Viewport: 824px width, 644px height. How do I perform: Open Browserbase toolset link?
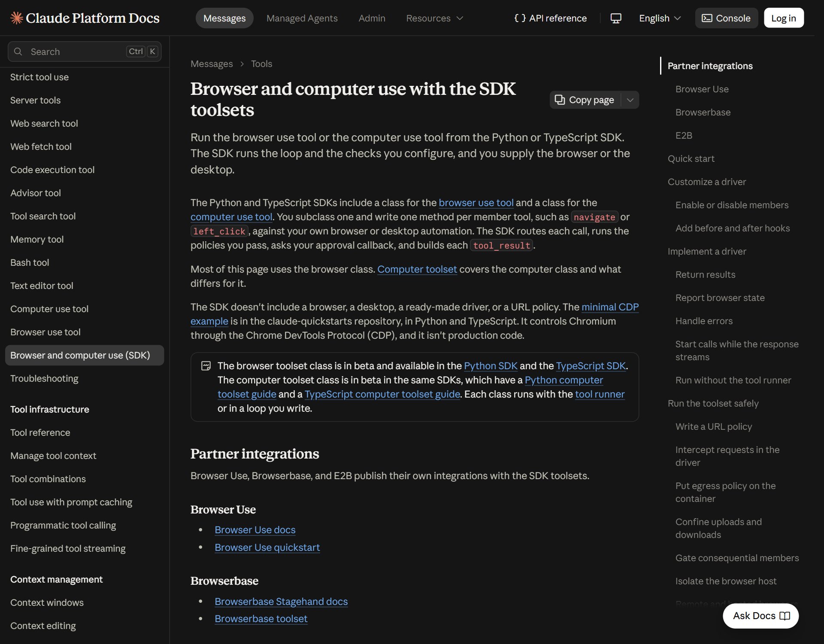[x=261, y=619]
